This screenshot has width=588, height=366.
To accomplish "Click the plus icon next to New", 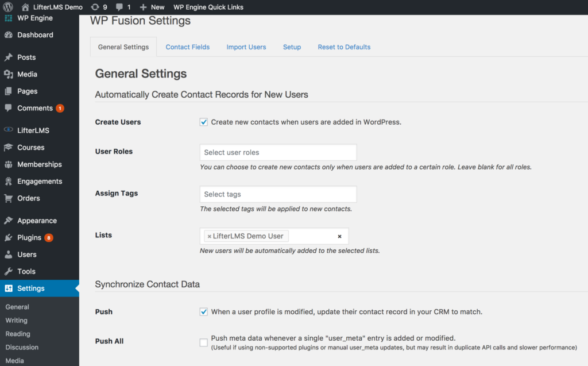I will (x=143, y=7).
